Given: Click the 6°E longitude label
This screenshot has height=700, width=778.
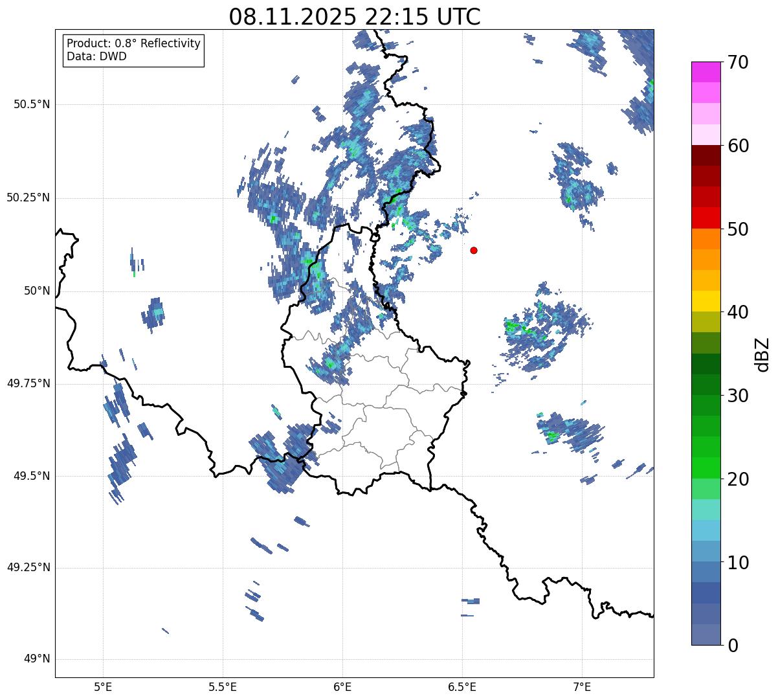Looking at the screenshot, I should tap(342, 686).
